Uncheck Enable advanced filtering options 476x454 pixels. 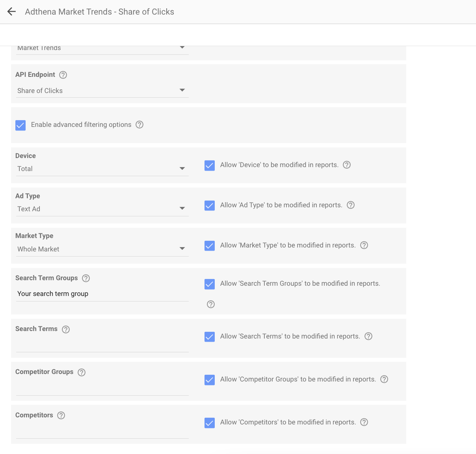point(20,125)
